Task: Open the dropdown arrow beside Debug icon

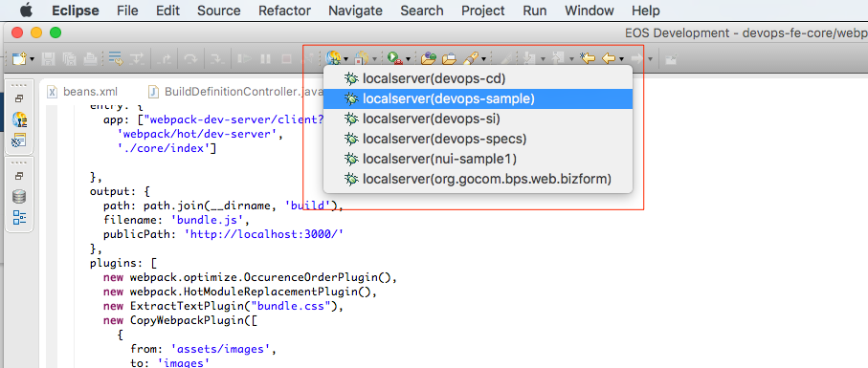Action: (x=346, y=58)
